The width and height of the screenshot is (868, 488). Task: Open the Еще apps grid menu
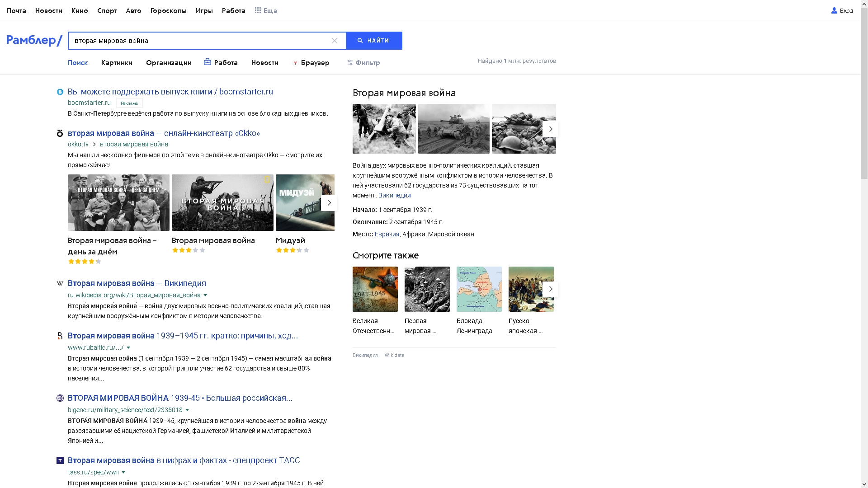pyautogui.click(x=266, y=10)
